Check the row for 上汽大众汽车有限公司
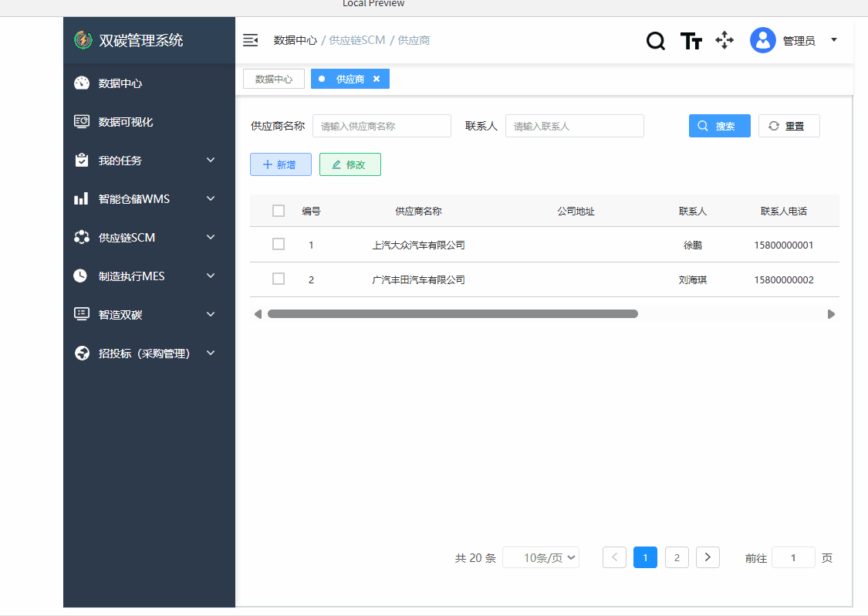Image resolution: width=868 pixels, height=616 pixels. 279,244
